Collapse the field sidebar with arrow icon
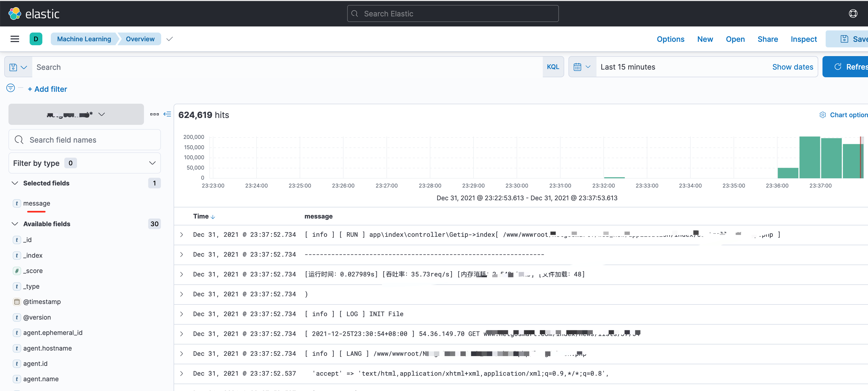 click(167, 114)
